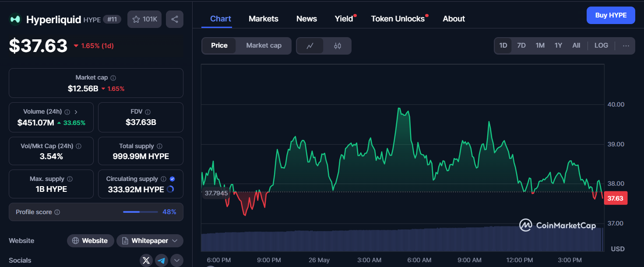Image resolution: width=644 pixels, height=267 pixels.
Task: Open the Website link button
Action: [90, 241]
